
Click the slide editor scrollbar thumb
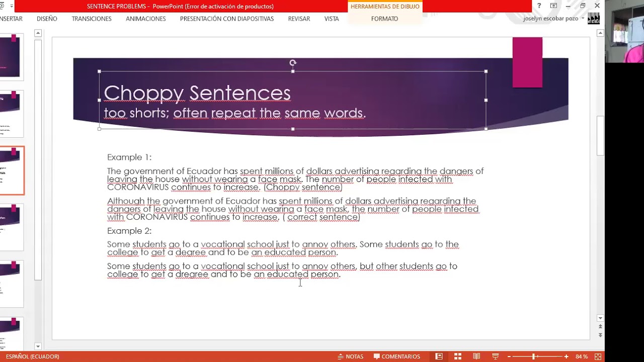tap(600, 136)
